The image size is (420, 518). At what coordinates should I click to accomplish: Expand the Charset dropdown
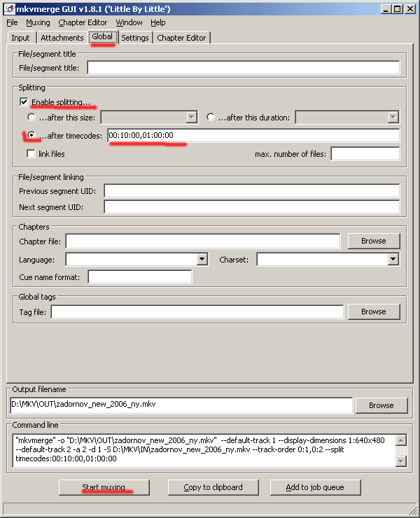coord(393,259)
